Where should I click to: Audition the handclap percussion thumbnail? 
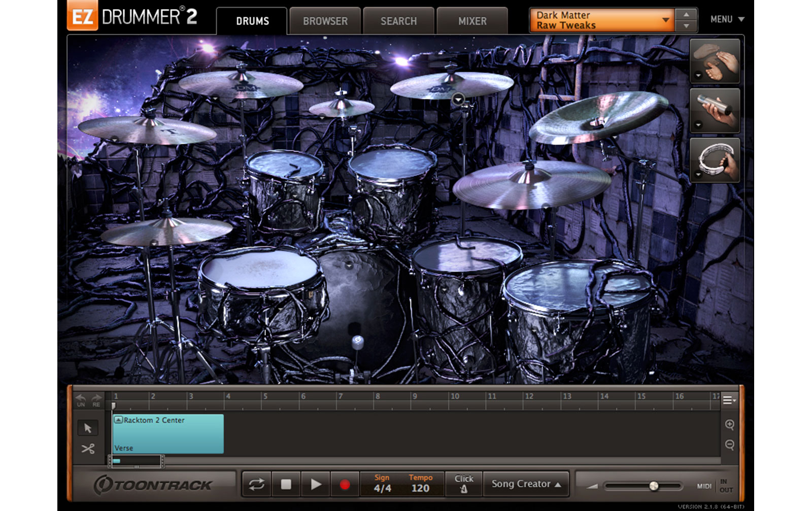point(715,61)
